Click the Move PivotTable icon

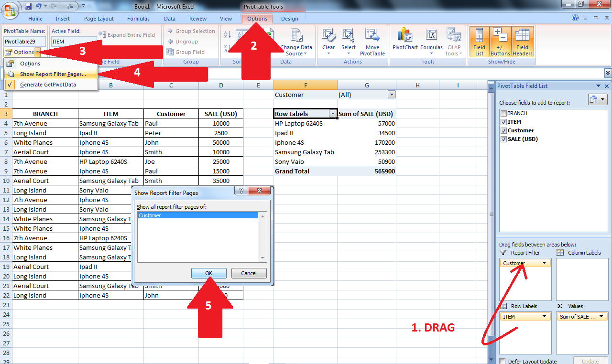[x=372, y=42]
